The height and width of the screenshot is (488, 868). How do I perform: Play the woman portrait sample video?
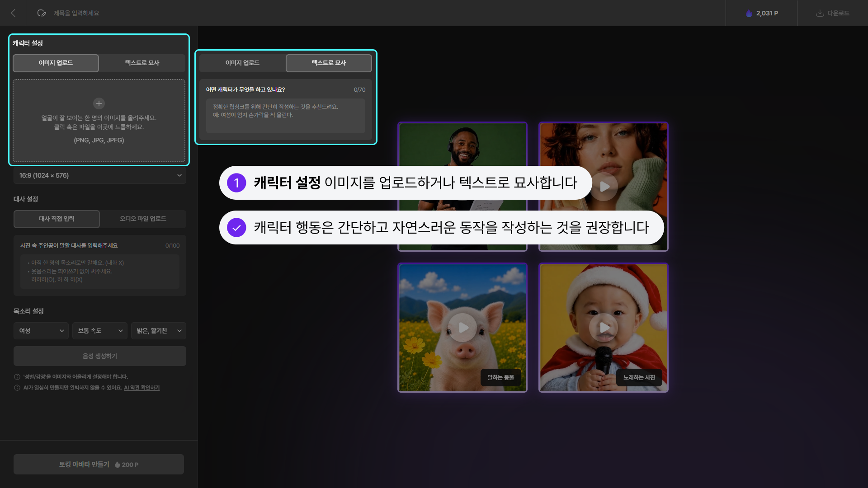point(604,187)
